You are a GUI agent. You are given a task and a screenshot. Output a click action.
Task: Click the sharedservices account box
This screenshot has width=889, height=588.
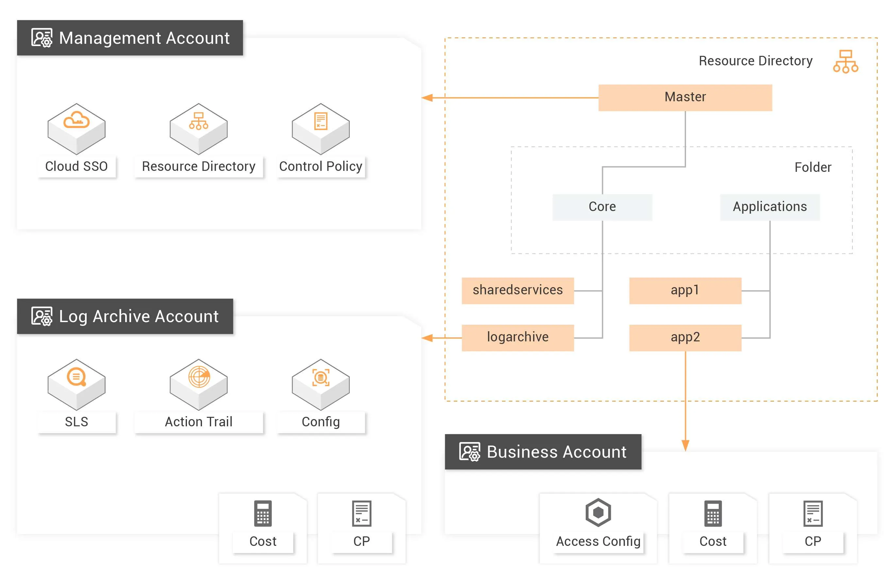pos(517,290)
